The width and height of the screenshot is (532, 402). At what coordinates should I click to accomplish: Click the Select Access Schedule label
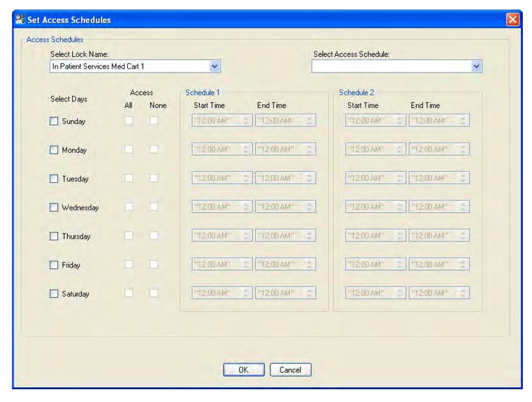pos(351,54)
